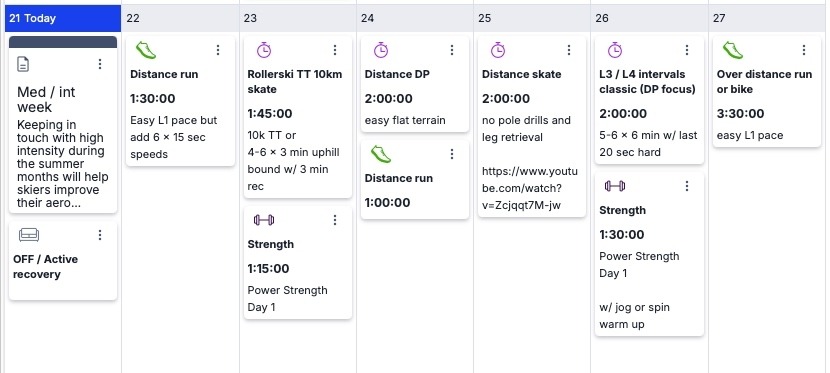Click the stopwatch icon on Distance DP card

(x=381, y=50)
